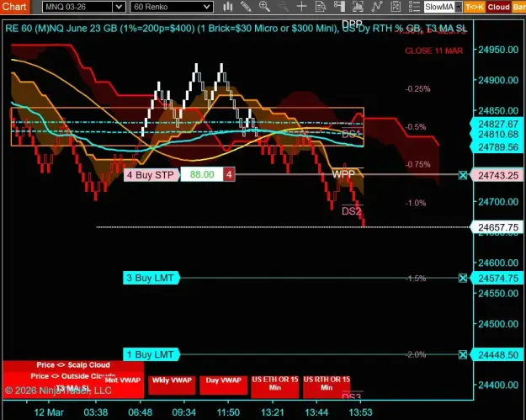The height and width of the screenshot is (420, 526).
Task: Click the MNQ 03-26 instrument field
Action: 77,7
